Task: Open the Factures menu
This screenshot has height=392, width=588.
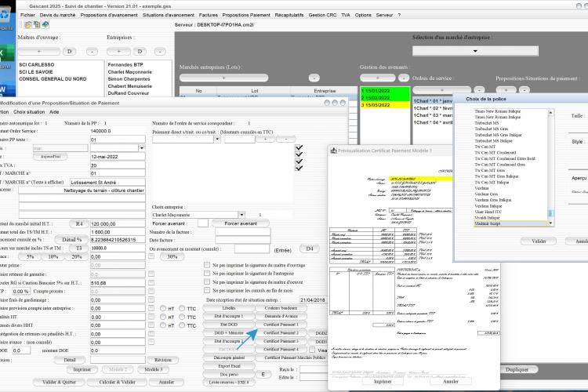Action: [x=208, y=15]
